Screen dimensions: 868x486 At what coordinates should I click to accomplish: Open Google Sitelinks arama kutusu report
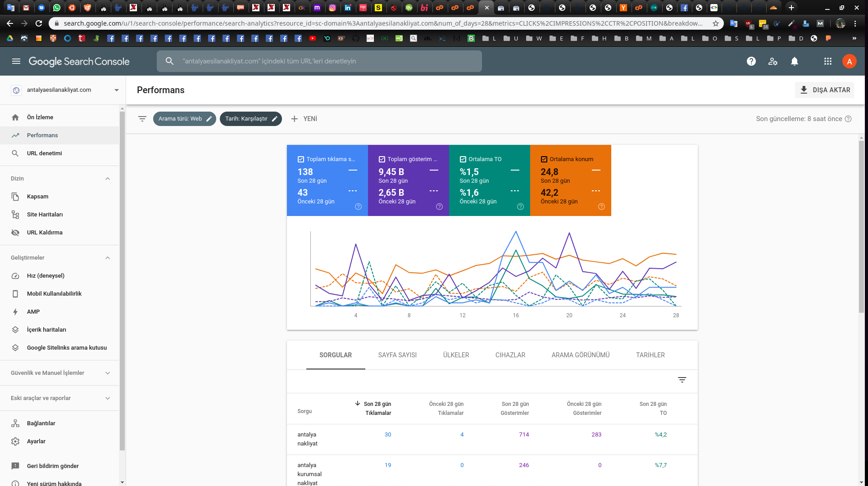[60, 348]
